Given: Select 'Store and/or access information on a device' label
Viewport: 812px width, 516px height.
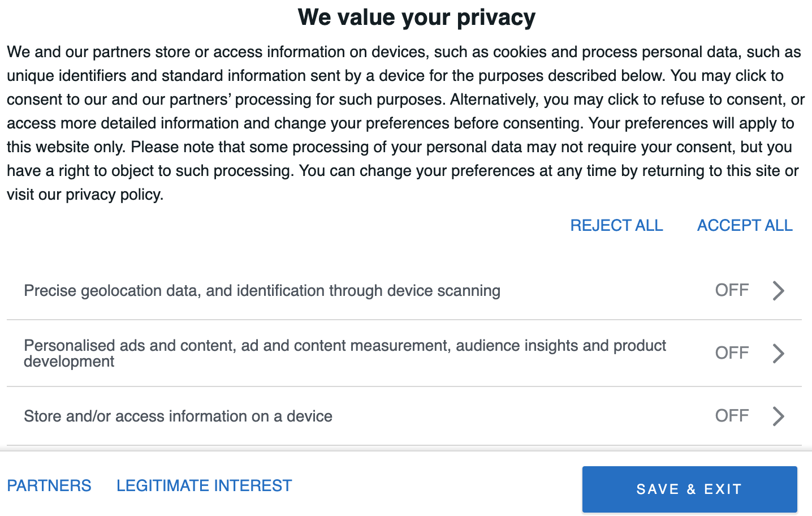Looking at the screenshot, I should [178, 416].
